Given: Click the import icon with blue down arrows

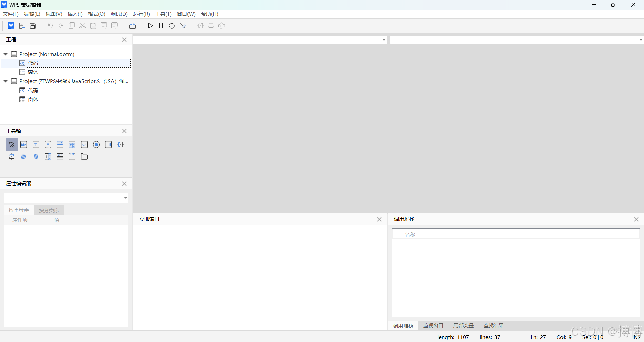Looking at the screenshot, I should (x=132, y=26).
